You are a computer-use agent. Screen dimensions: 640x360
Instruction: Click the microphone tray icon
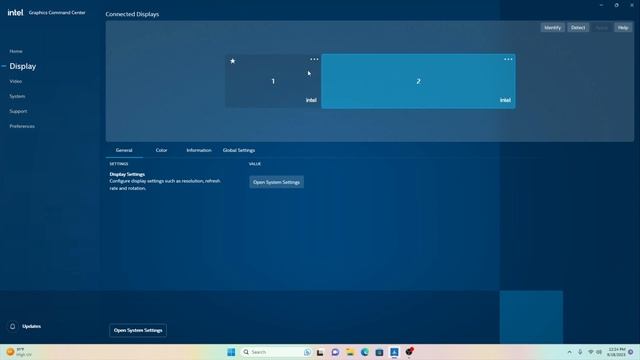[580, 352]
